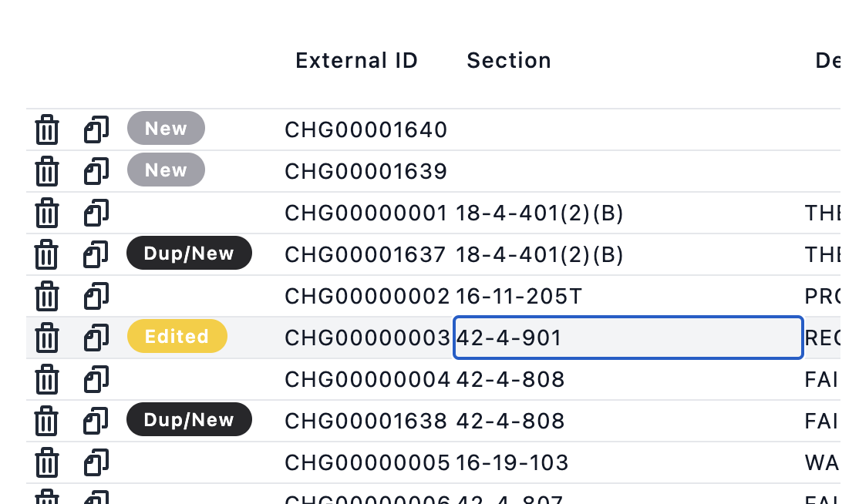Viewport: 859px width, 504px height.
Task: Delete the edited CHG00000003 row
Action: 47,338
